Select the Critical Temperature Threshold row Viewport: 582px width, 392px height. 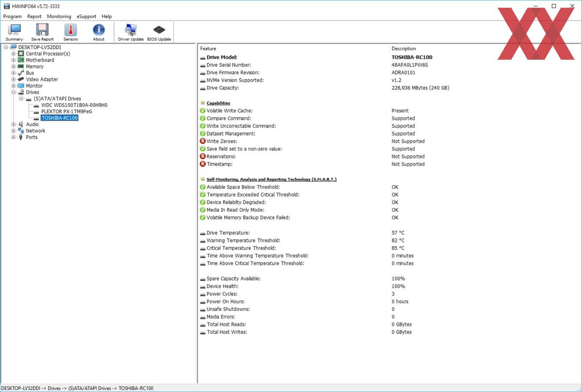pyautogui.click(x=385, y=248)
